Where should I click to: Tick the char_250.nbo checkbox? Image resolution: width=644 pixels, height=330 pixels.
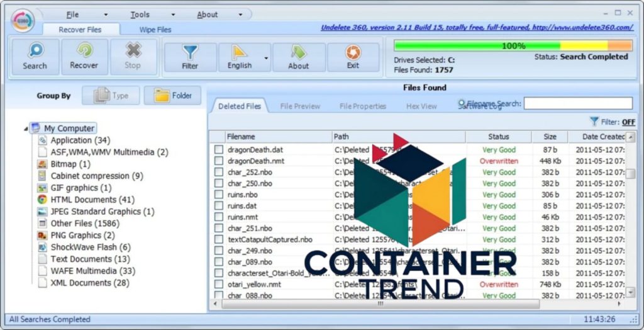coord(219,183)
